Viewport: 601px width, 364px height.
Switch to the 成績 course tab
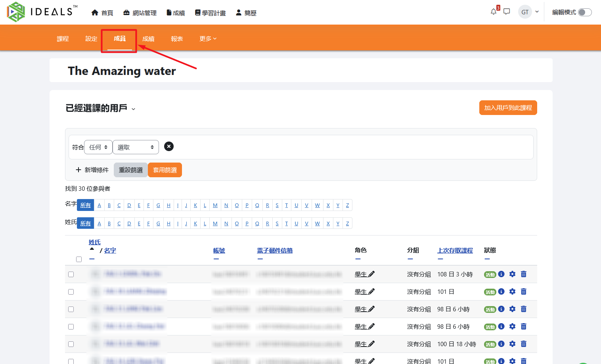[x=148, y=38]
